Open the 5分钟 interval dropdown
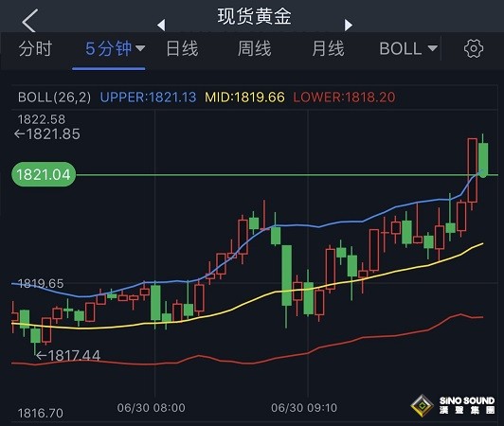The height and width of the screenshot is (426, 504). [x=115, y=49]
